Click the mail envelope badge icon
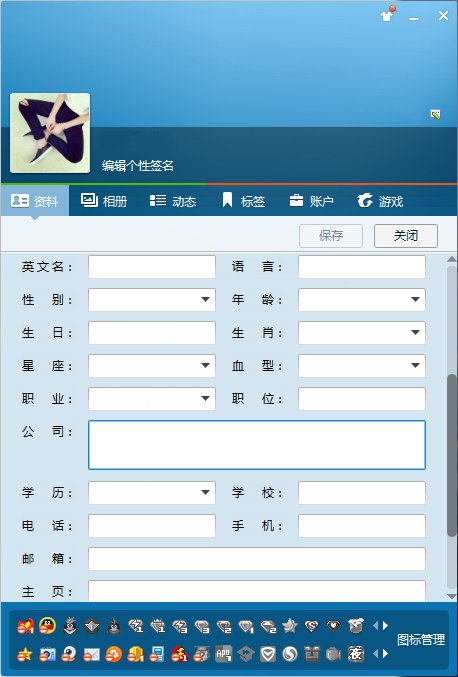This screenshot has height=677, width=458. 91,654
